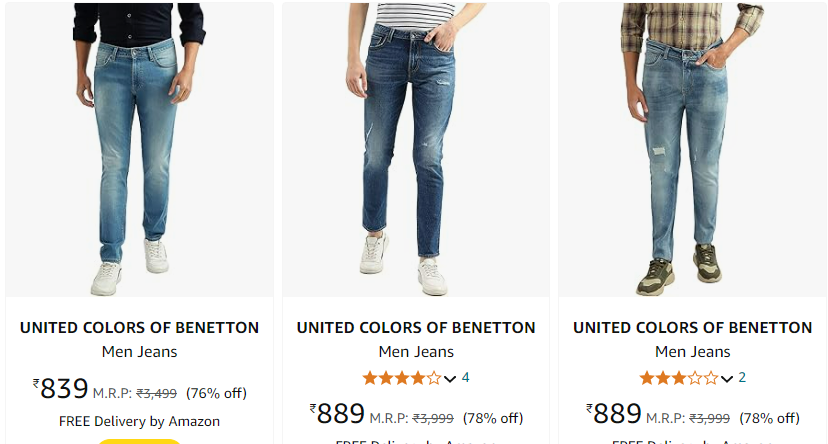Click the second product's United Colors of Benetton title

click(416, 328)
